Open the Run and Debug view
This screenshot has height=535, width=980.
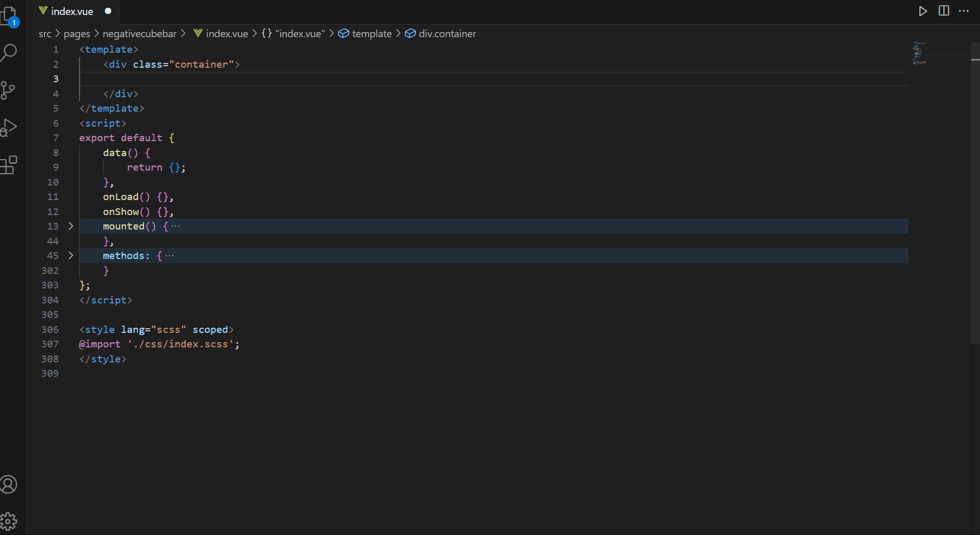tap(9, 127)
